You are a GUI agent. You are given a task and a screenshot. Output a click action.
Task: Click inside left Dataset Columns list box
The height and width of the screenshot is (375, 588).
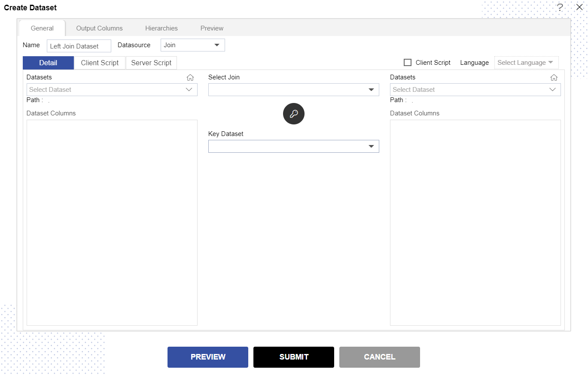[x=112, y=223]
